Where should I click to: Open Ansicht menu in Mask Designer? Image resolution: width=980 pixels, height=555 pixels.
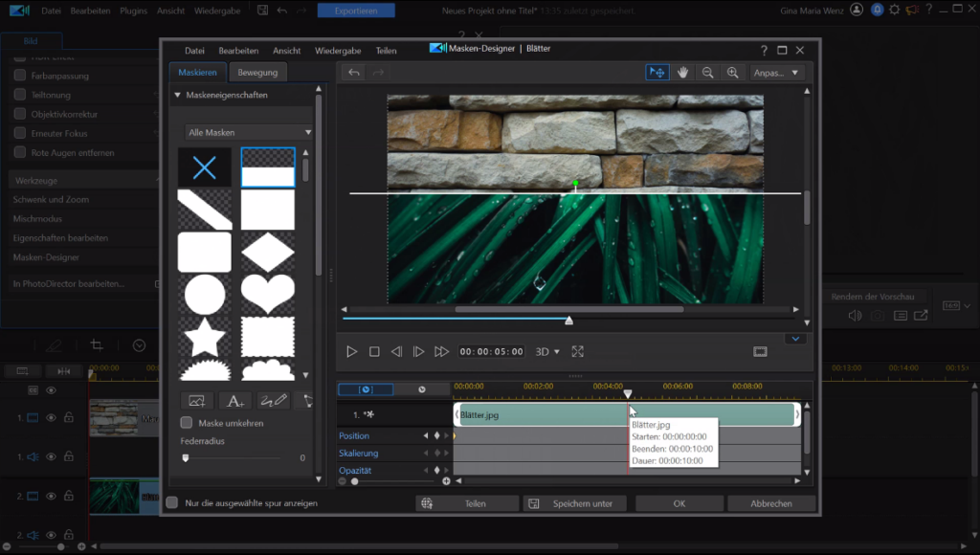tap(287, 51)
